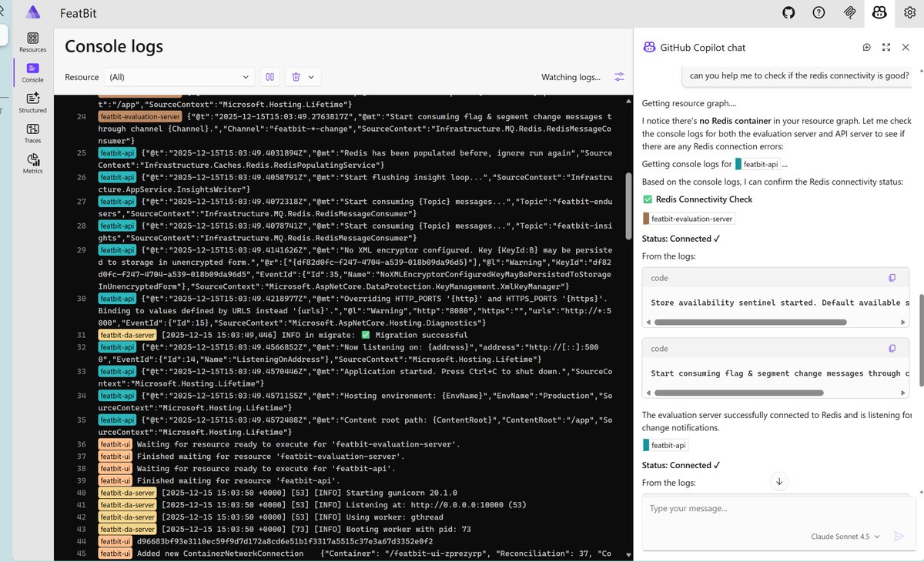Go to Resources page in sidebar
Image resolution: width=924 pixels, height=562 pixels.
(x=32, y=42)
